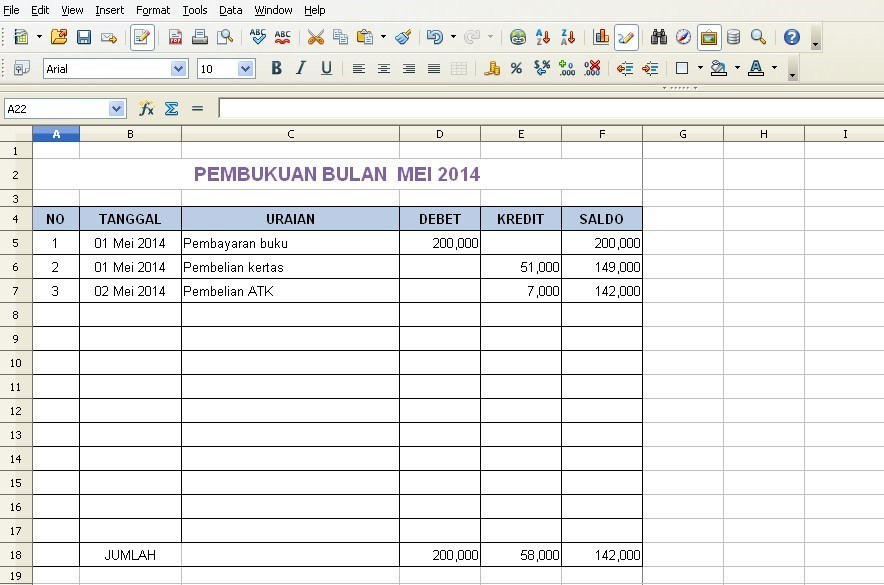Launch the Insert Chart tool
The height and width of the screenshot is (585, 884).
coord(601,37)
